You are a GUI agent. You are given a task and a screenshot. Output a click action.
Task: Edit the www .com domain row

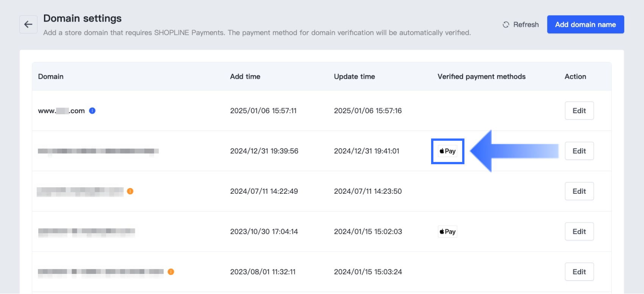[579, 110]
